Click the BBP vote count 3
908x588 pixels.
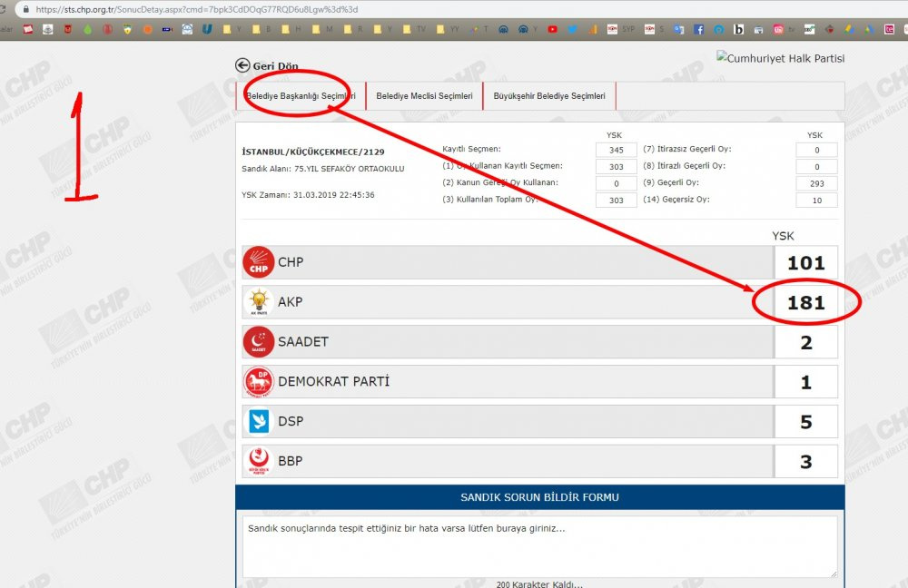pos(806,462)
